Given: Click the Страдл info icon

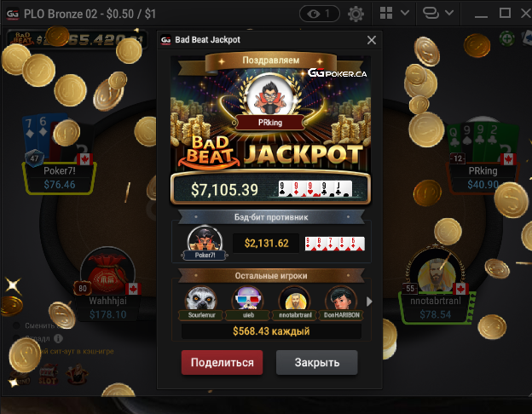Looking at the screenshot, I should pos(58,338).
